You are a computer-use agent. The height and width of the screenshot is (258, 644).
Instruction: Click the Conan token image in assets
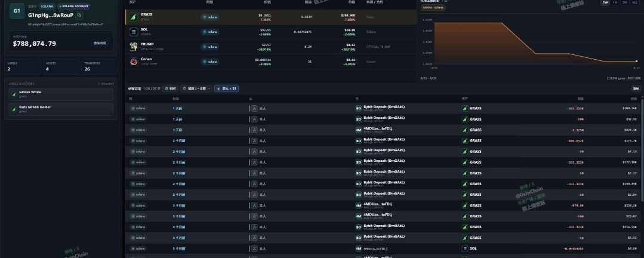click(x=134, y=61)
